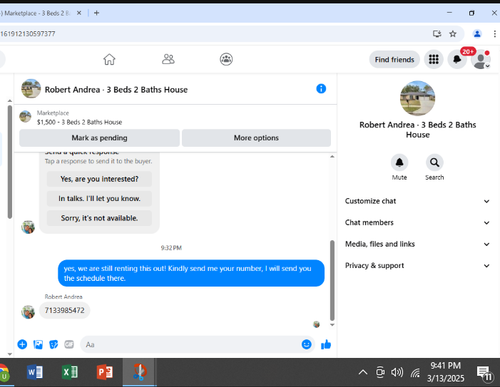Click chat scrollbar up arrow
This screenshot has width=500, height=387.
(332, 156)
